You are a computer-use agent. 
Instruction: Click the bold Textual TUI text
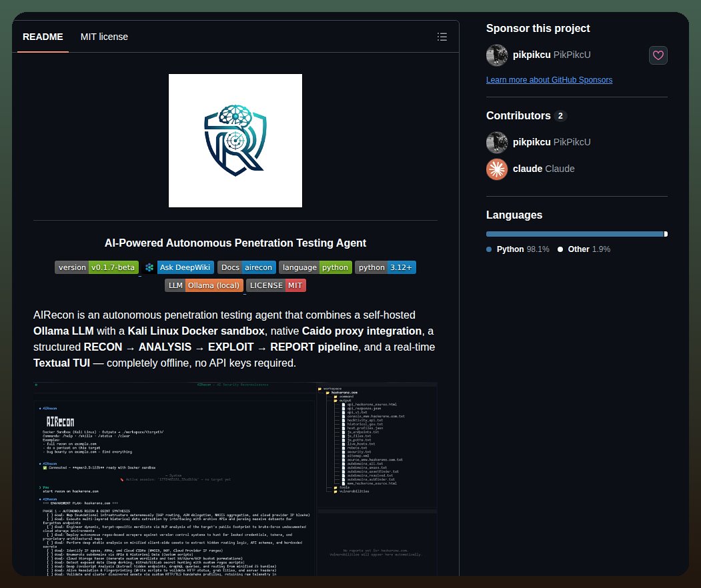(x=61, y=363)
